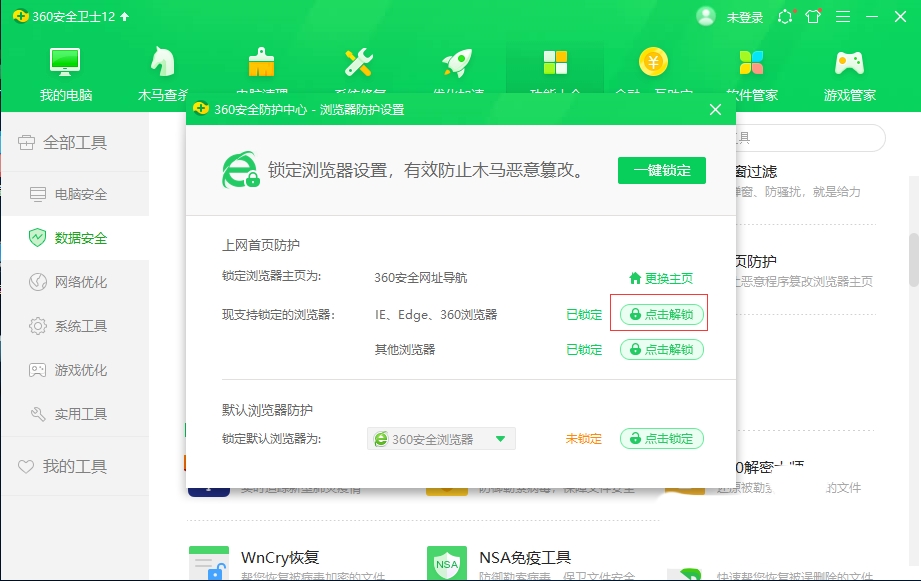Click the 未锁定 status text

click(x=583, y=438)
